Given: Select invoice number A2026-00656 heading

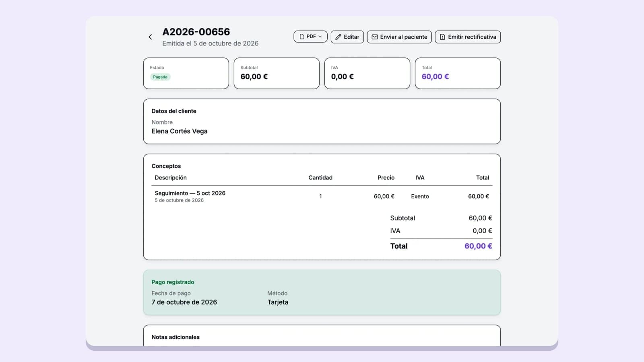Looking at the screenshot, I should tap(196, 32).
